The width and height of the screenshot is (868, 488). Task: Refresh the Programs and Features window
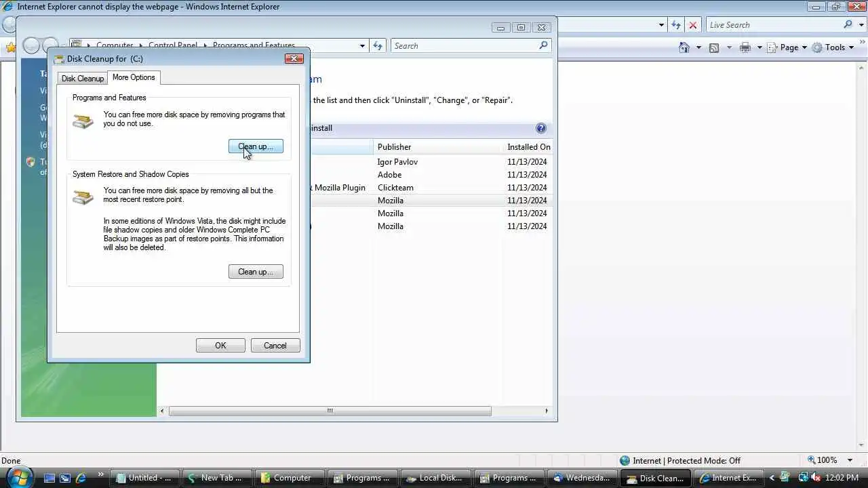coord(378,46)
